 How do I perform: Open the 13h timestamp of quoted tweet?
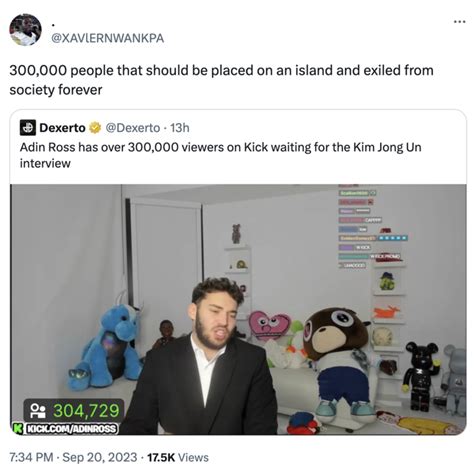[x=180, y=128]
